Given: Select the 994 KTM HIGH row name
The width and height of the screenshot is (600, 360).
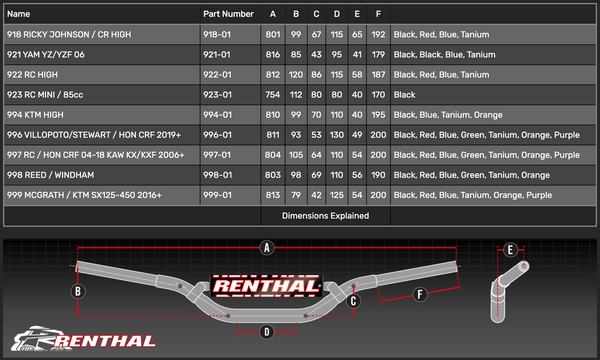Looking at the screenshot, I should 35,115.
